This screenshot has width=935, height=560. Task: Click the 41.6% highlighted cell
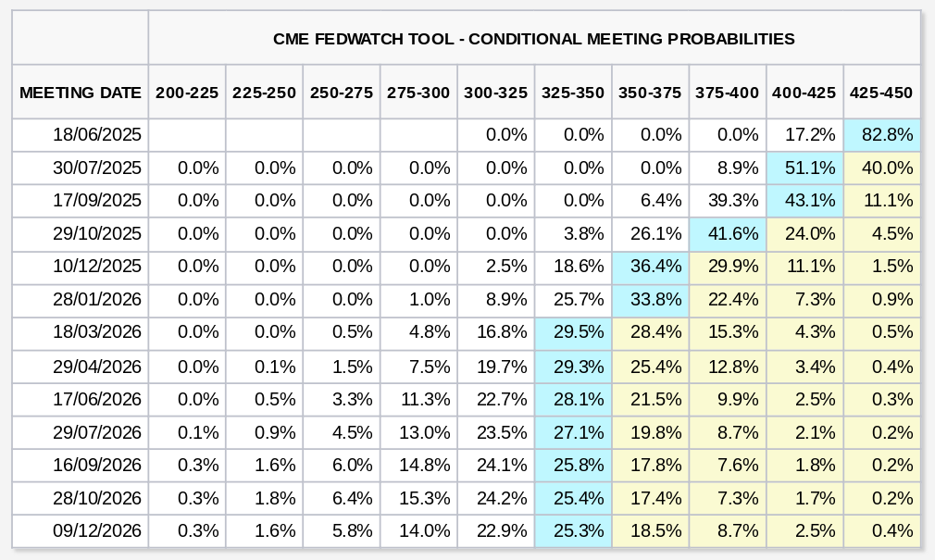click(x=727, y=234)
